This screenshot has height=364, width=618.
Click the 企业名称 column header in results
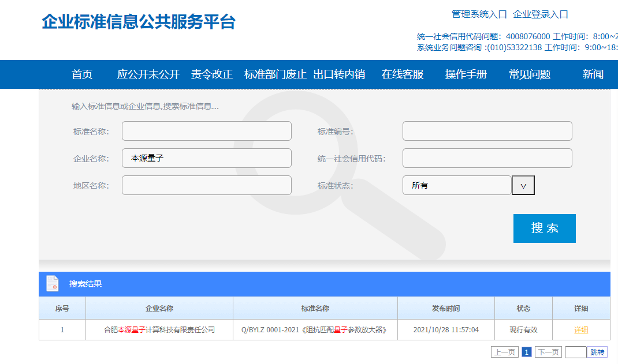coord(159,309)
